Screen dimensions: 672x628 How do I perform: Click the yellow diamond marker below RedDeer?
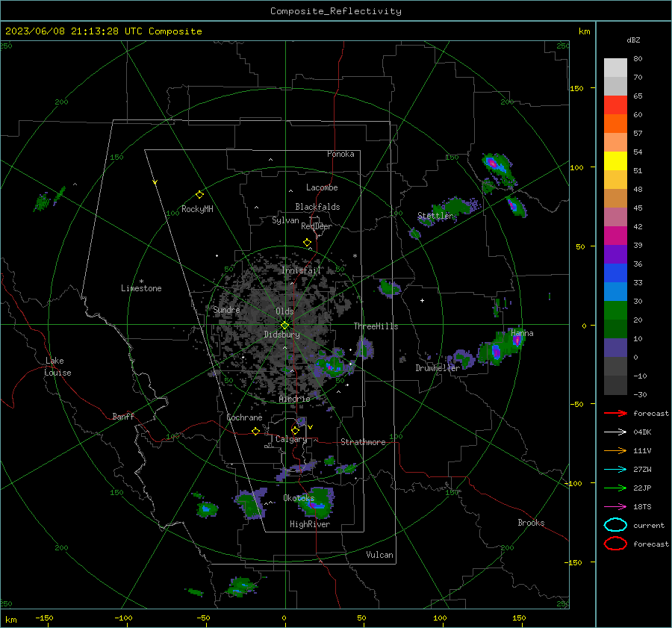[x=307, y=243]
